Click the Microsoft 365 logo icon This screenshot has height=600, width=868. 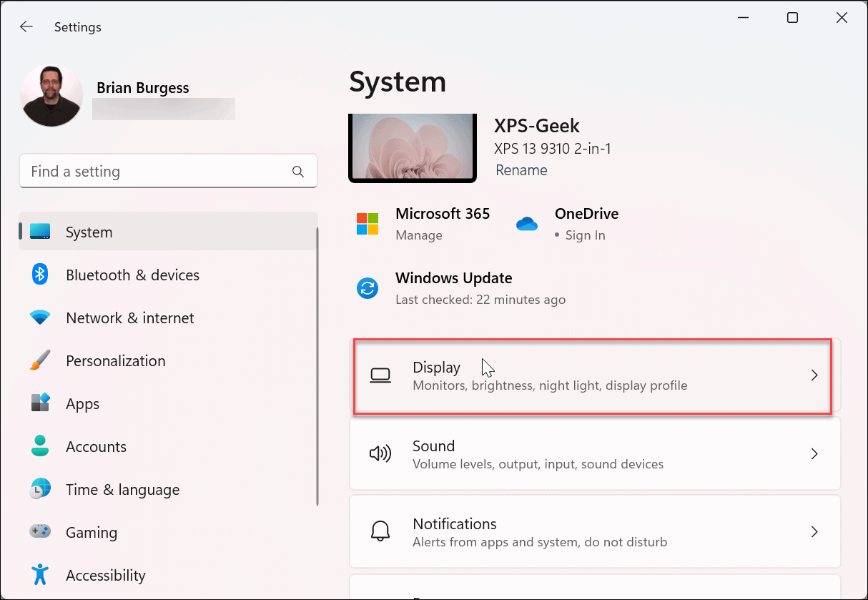pos(368,223)
